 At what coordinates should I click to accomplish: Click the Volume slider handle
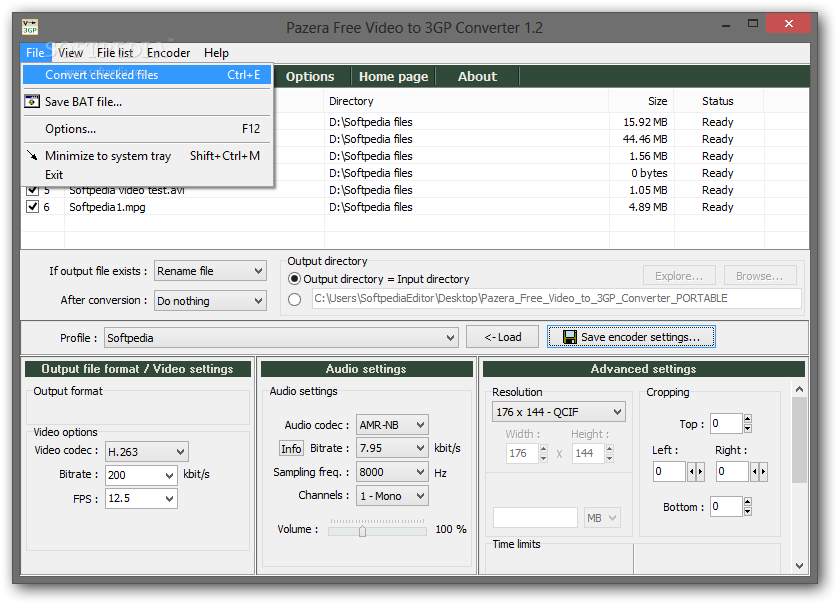pos(362,531)
